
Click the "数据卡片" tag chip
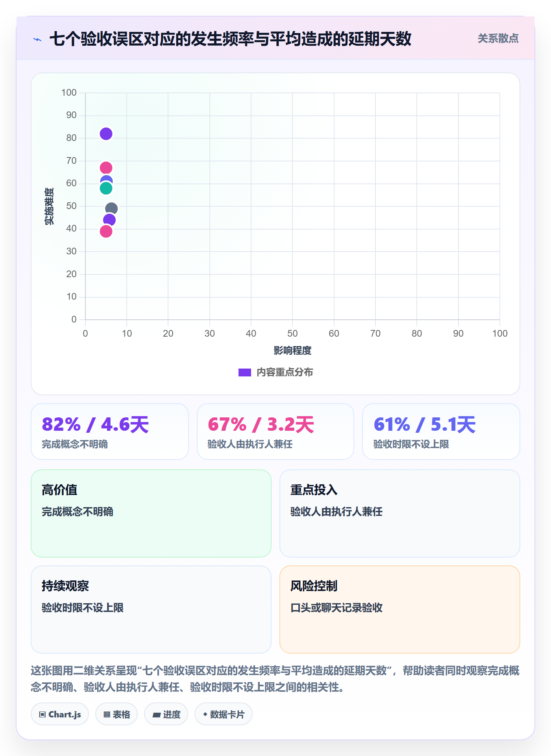(224, 714)
